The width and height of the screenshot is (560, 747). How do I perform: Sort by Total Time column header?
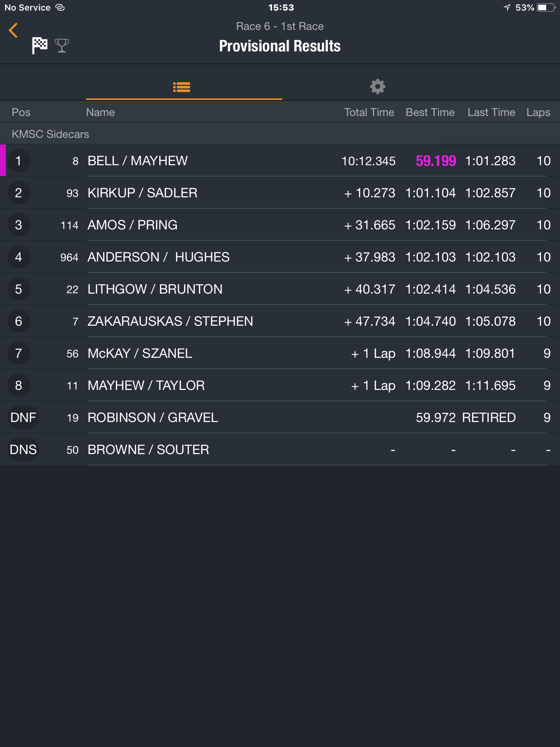(x=369, y=112)
